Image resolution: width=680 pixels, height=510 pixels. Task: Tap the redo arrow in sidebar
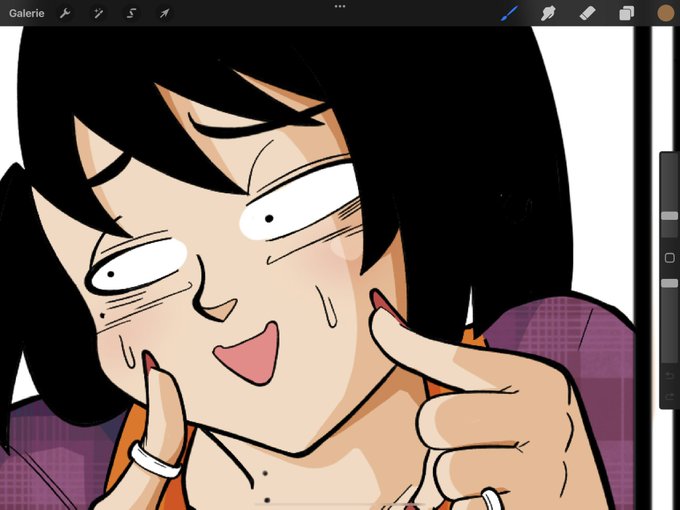(670, 396)
